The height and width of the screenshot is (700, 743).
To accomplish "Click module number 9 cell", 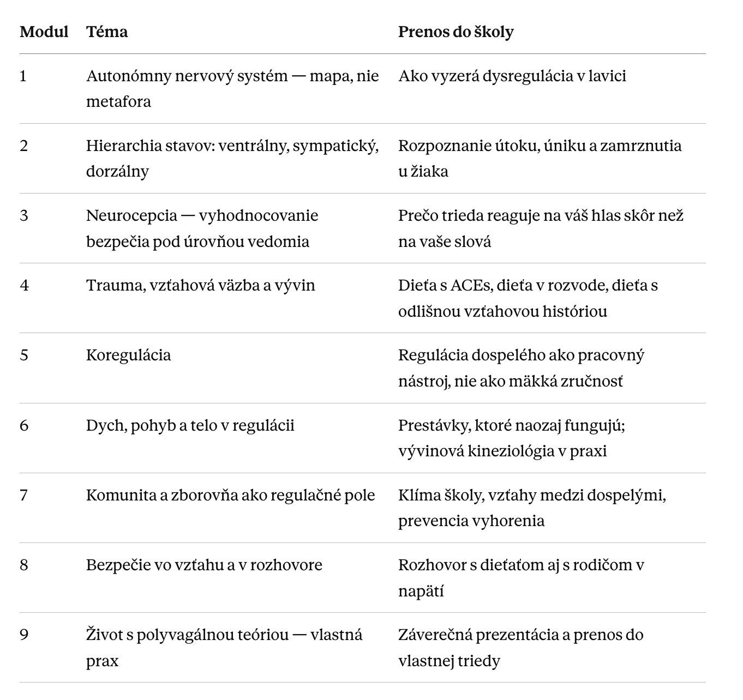I will coord(24,635).
